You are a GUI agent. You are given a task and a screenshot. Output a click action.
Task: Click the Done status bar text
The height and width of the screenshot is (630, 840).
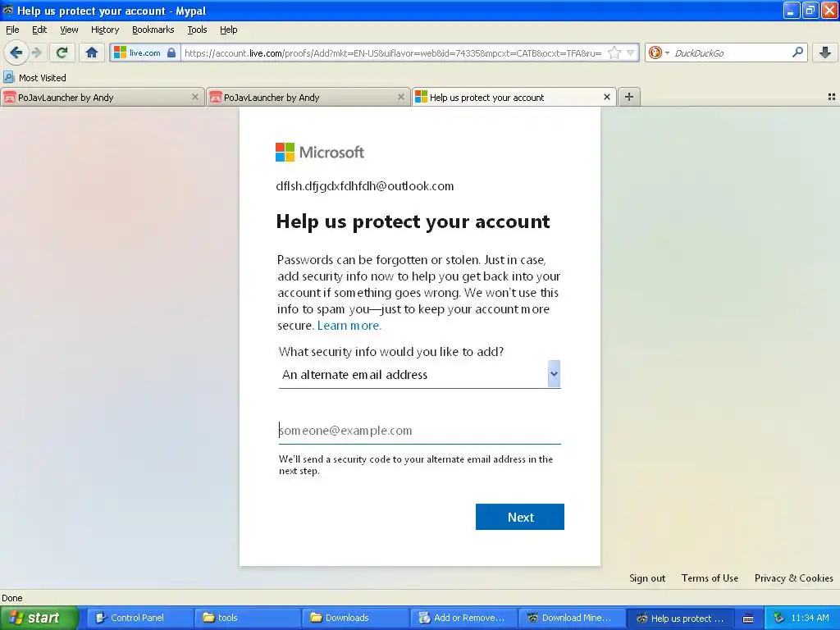point(11,598)
